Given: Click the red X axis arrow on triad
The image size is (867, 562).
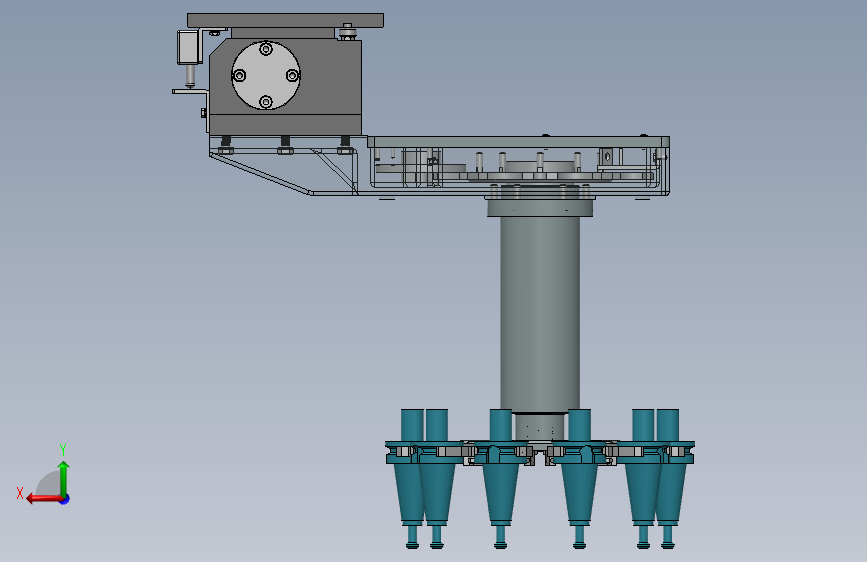Looking at the screenshot, I should 44,499.
